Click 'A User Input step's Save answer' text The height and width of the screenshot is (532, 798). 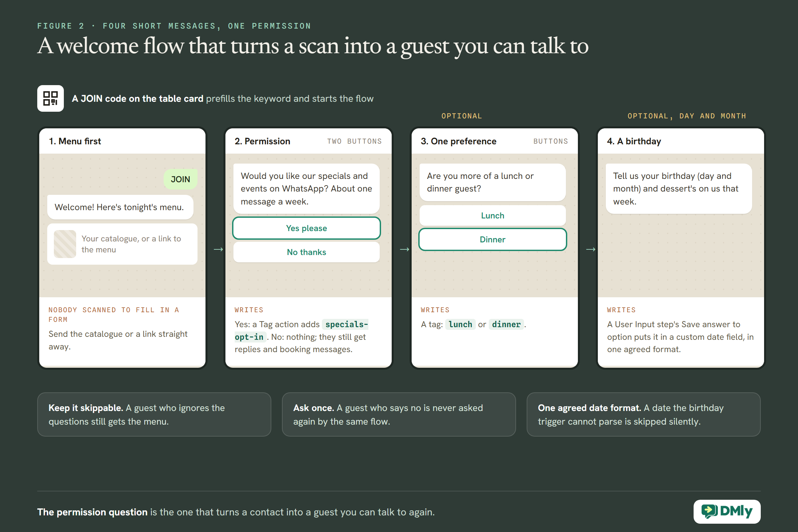680,336
